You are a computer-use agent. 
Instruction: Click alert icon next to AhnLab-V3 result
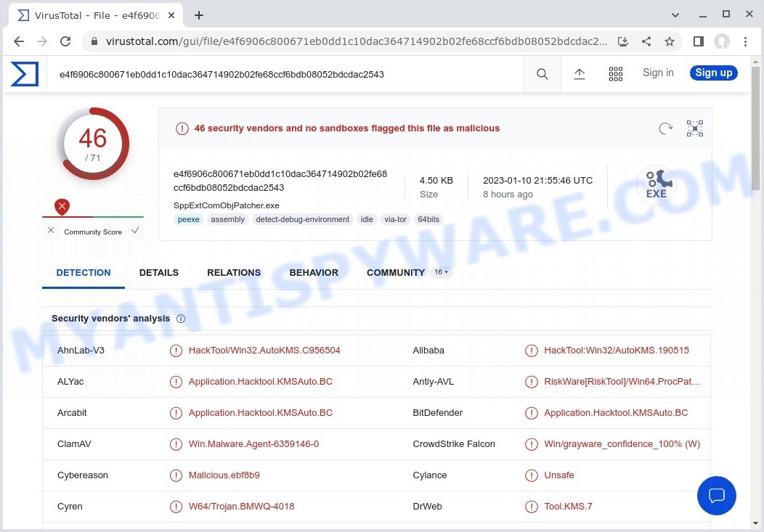(176, 351)
